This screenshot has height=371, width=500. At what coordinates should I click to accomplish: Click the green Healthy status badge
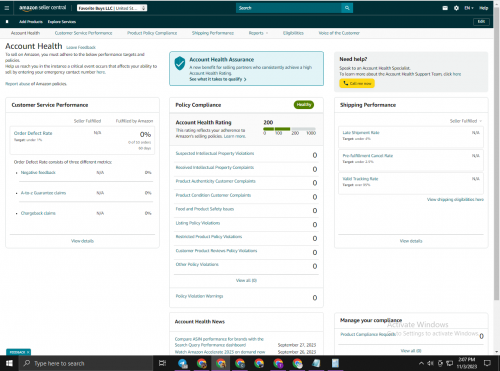pos(304,105)
